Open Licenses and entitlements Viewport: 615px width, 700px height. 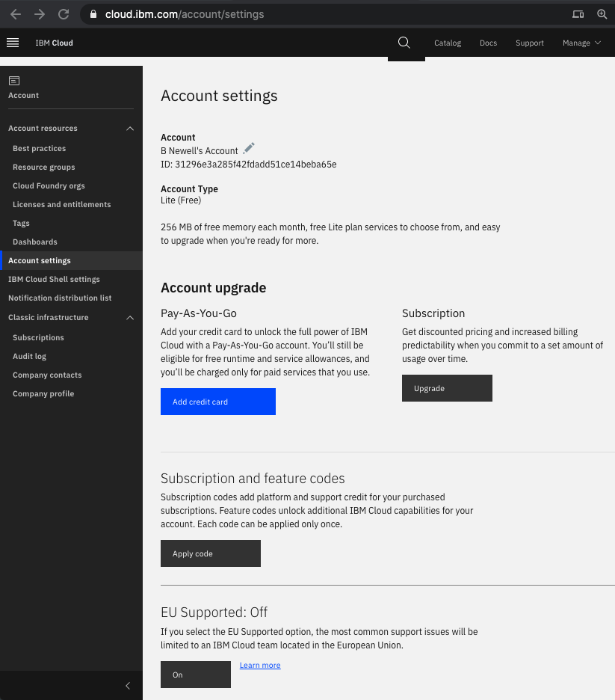(61, 204)
